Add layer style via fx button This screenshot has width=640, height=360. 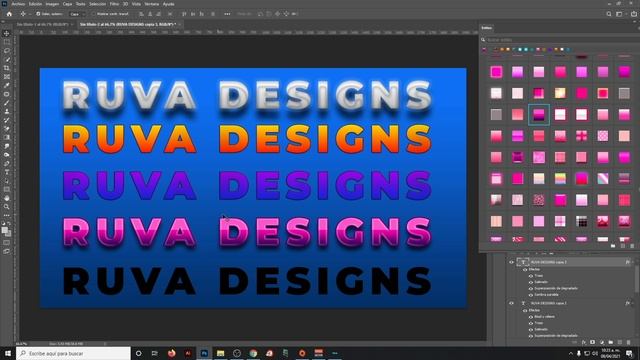(584, 342)
